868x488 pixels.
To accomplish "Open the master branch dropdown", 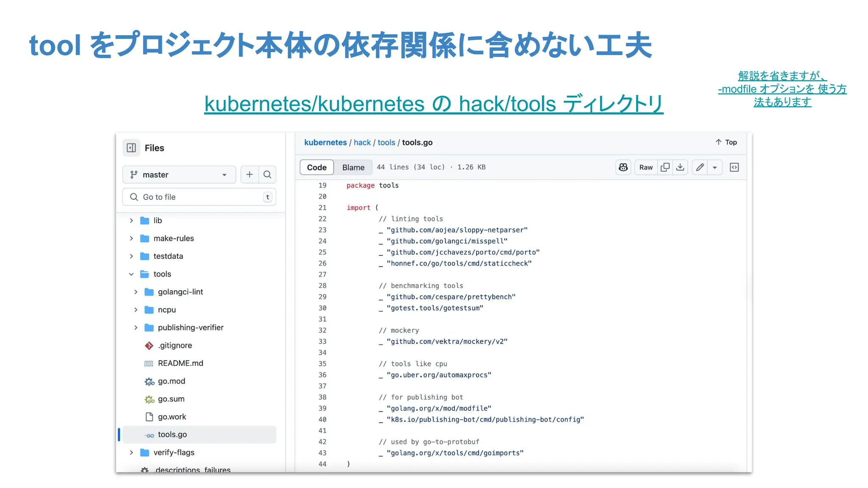I will [179, 175].
